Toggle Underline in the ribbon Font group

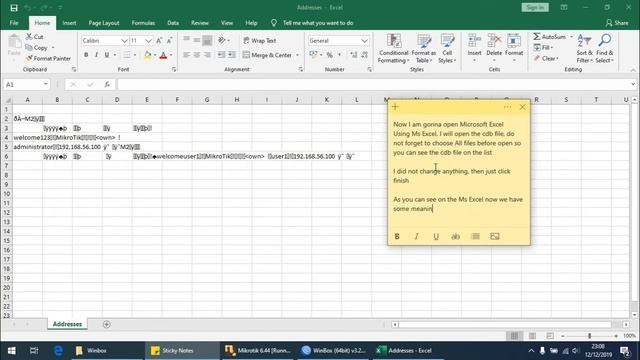tap(107, 55)
